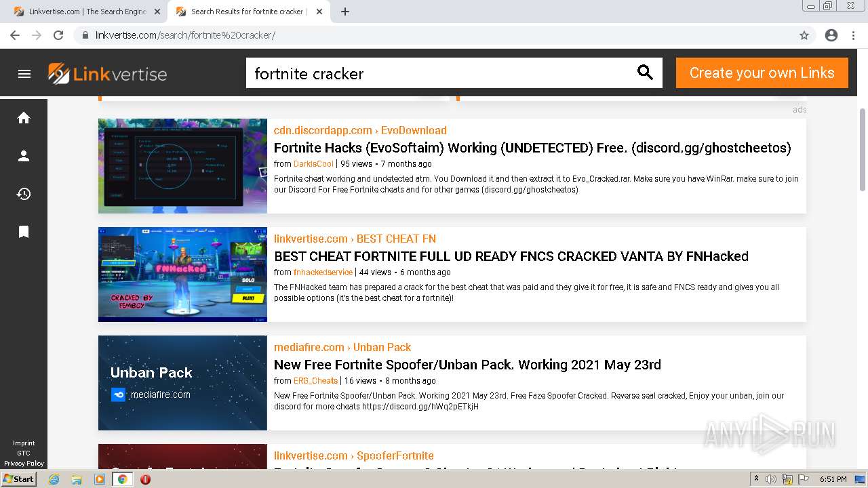Open EvoSoftaim result thumbnail
This screenshot has height=488, width=868.
coord(182,166)
